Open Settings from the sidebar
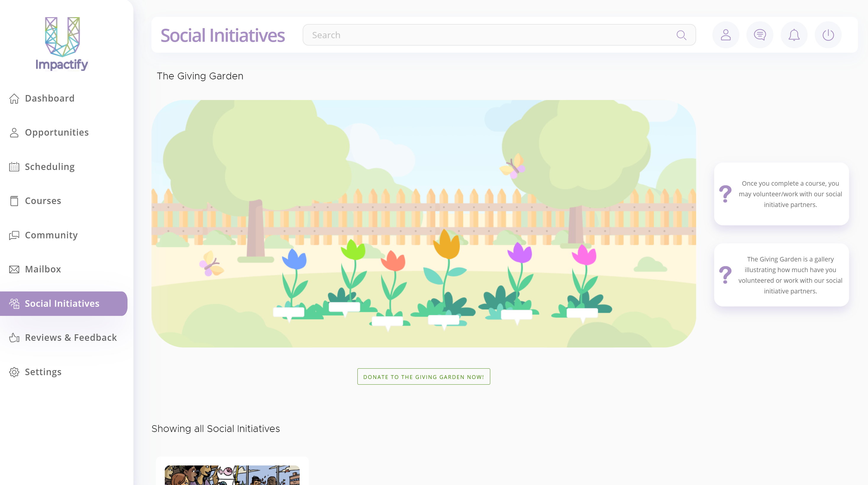The width and height of the screenshot is (868, 485). 43,372
